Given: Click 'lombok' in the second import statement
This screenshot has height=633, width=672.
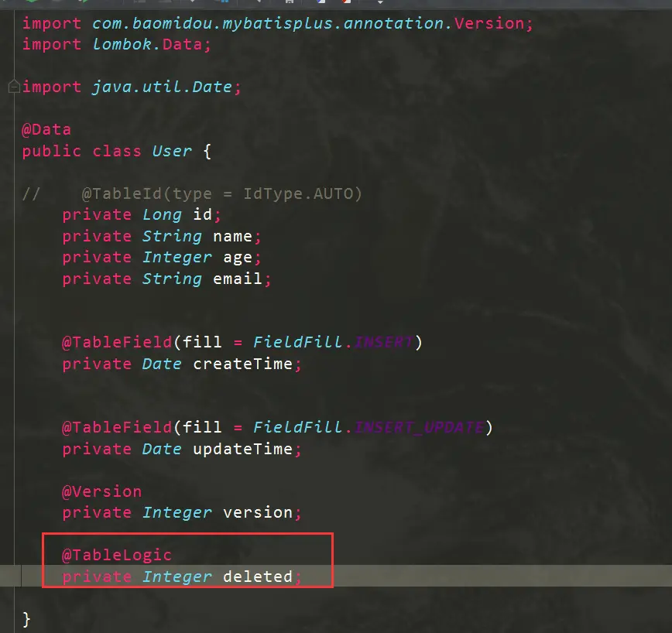Looking at the screenshot, I should [x=122, y=44].
